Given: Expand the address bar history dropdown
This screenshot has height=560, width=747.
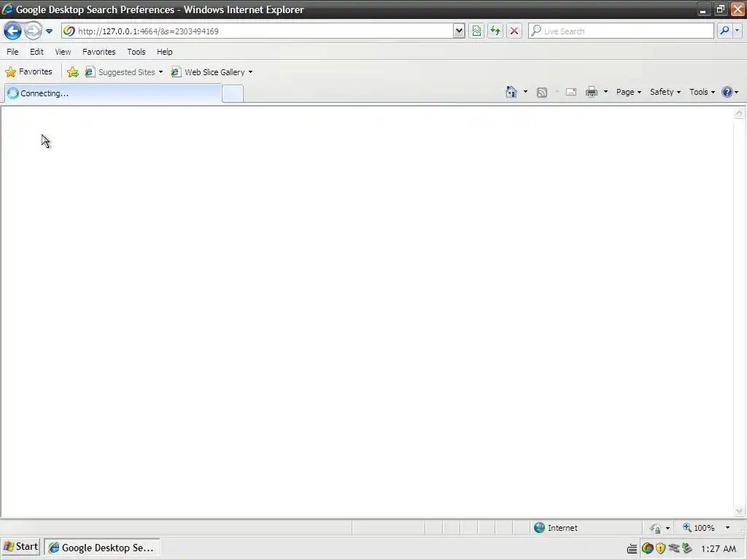Looking at the screenshot, I should pyautogui.click(x=459, y=31).
